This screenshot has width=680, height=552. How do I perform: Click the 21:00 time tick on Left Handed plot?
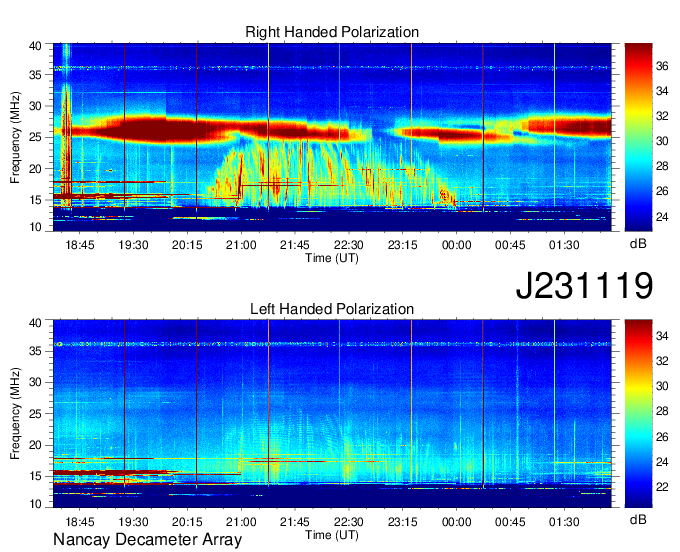(241, 522)
